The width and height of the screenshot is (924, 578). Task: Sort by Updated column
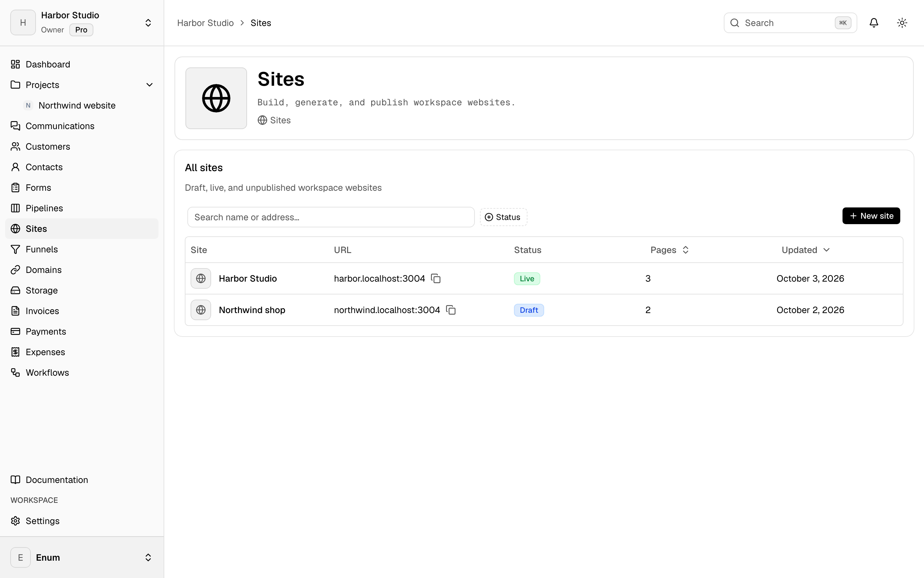(805, 250)
